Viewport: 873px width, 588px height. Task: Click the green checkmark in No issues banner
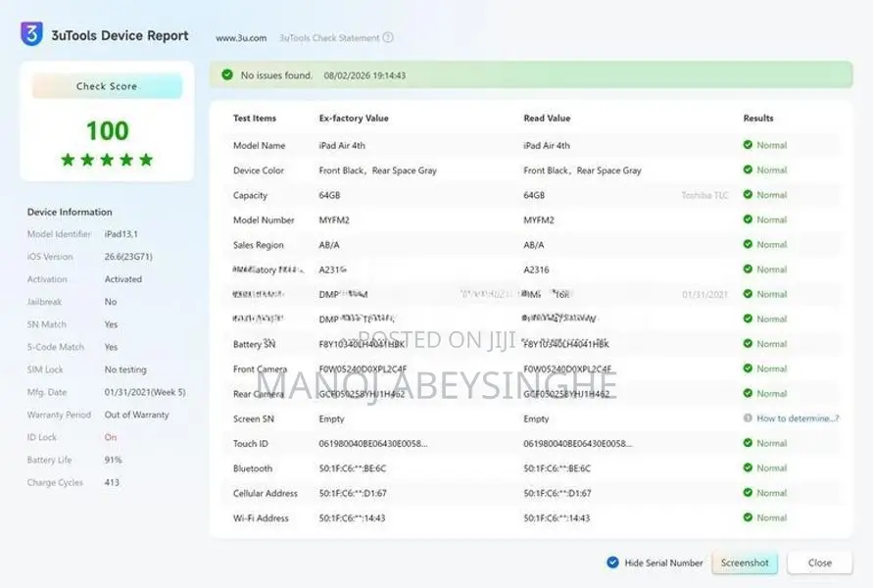click(x=227, y=74)
